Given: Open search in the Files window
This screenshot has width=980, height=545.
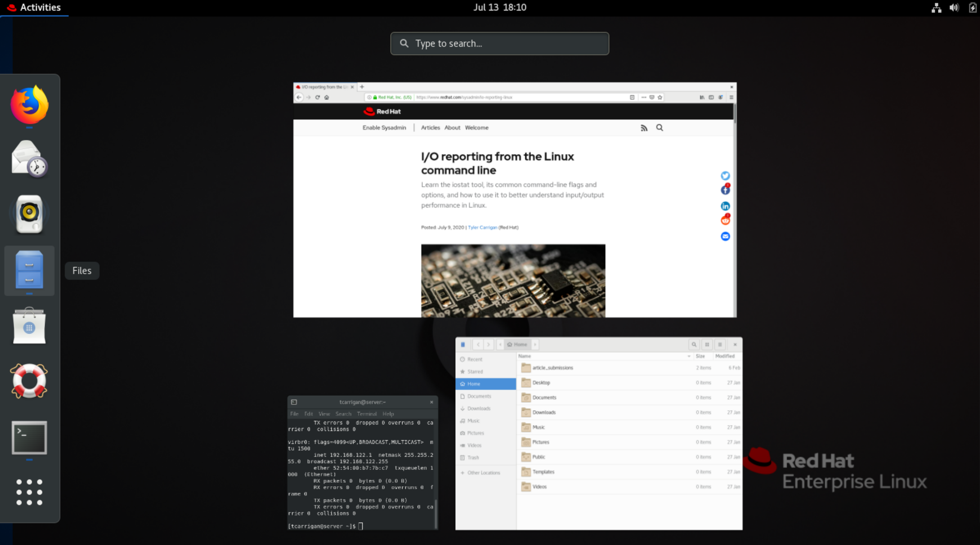Looking at the screenshot, I should [694, 344].
